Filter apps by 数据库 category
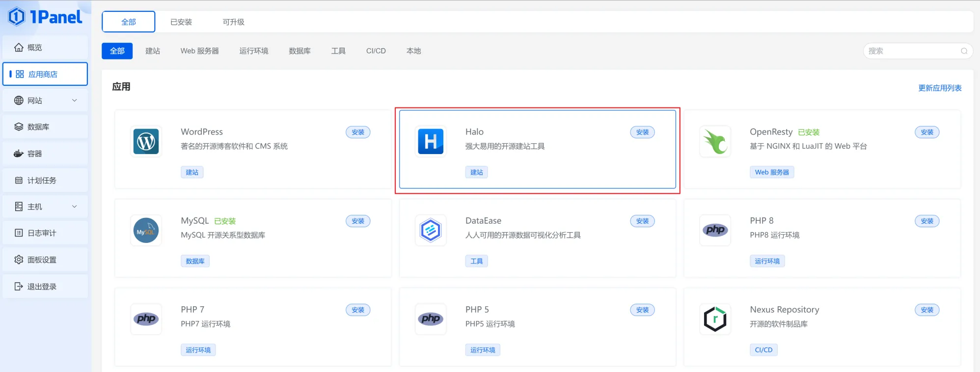 pyautogui.click(x=299, y=51)
